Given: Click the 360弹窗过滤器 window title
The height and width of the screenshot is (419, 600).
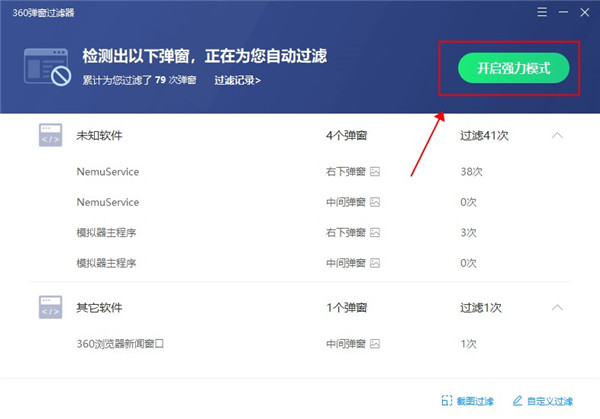Looking at the screenshot, I should pos(43,13).
